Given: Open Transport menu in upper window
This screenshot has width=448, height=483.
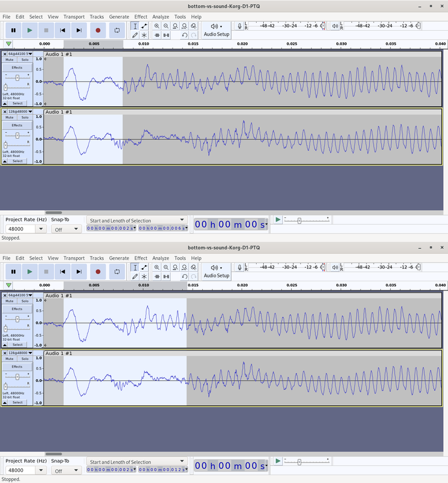Looking at the screenshot, I should tap(74, 17).
